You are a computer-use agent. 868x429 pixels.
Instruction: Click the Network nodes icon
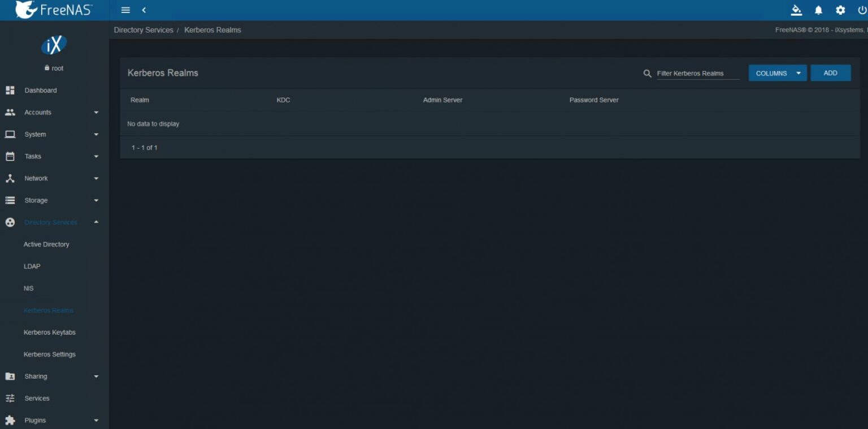tap(10, 179)
